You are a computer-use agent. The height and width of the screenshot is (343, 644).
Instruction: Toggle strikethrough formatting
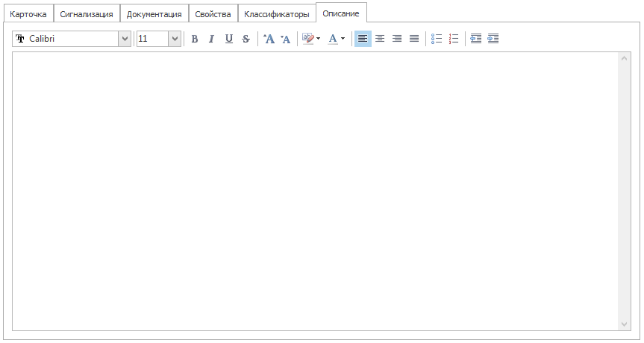click(x=246, y=39)
